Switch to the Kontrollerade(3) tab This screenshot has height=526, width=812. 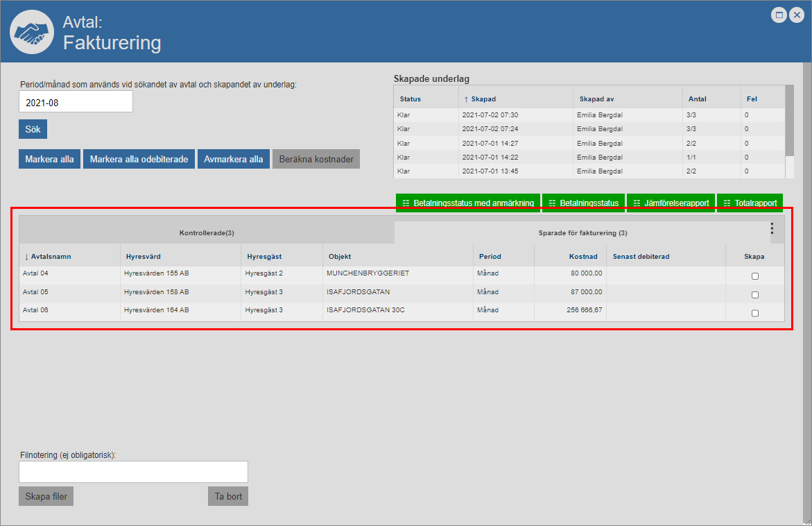[x=207, y=233]
